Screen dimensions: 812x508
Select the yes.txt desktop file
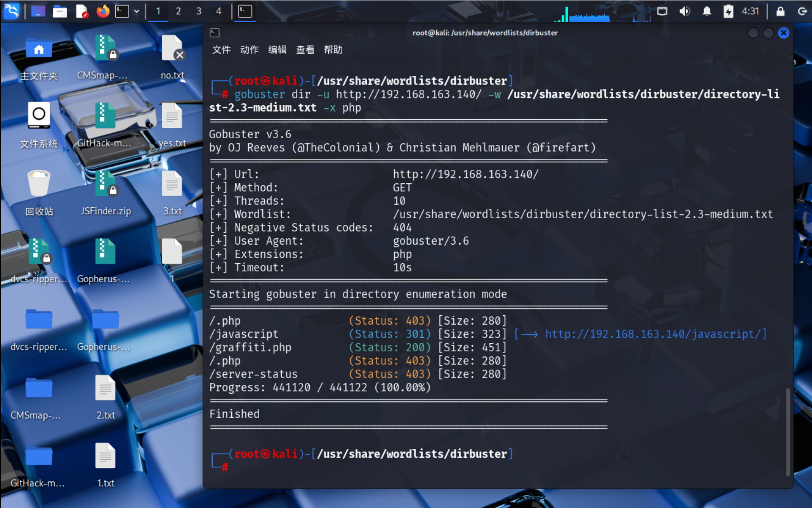pyautogui.click(x=172, y=125)
